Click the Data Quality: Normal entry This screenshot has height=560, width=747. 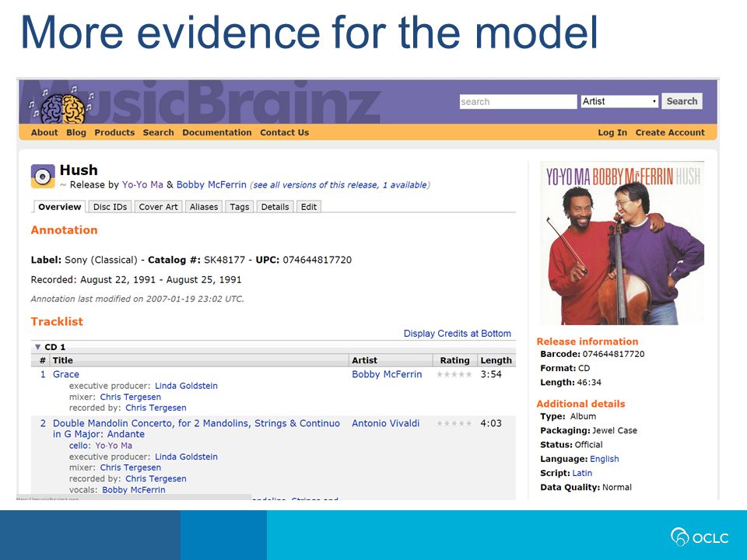586,487
